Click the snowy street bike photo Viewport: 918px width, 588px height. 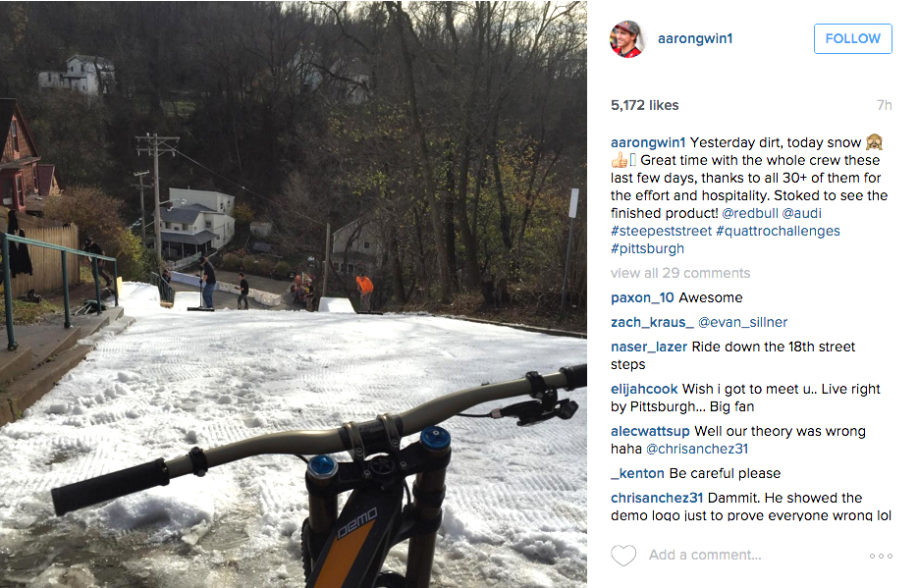[294, 294]
